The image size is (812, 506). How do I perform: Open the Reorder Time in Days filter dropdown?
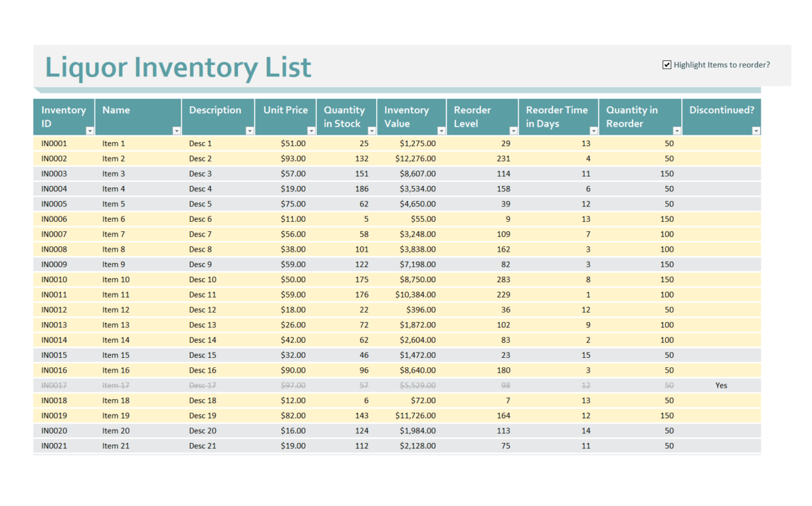click(593, 129)
